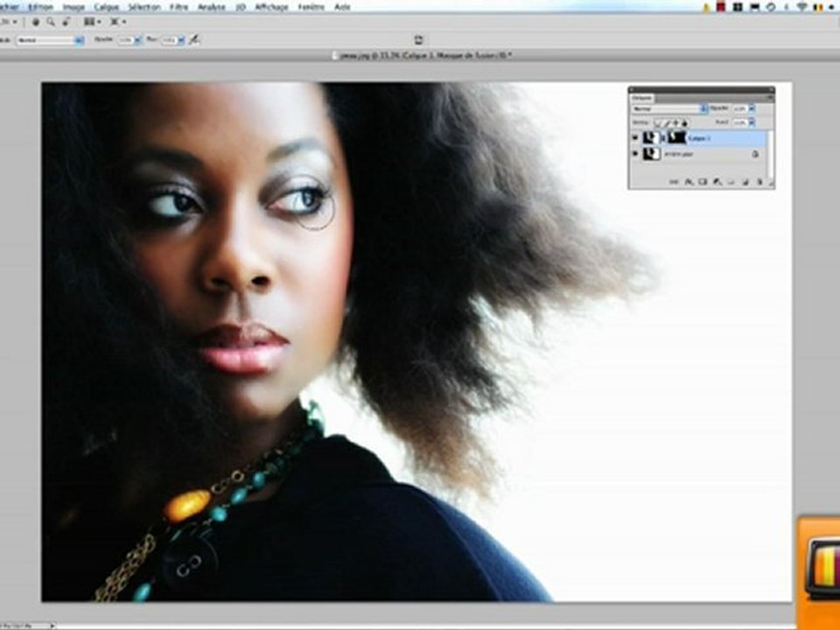This screenshot has height=630, width=840.
Task: Click the layer Fond value field
Action: pyautogui.click(x=740, y=122)
